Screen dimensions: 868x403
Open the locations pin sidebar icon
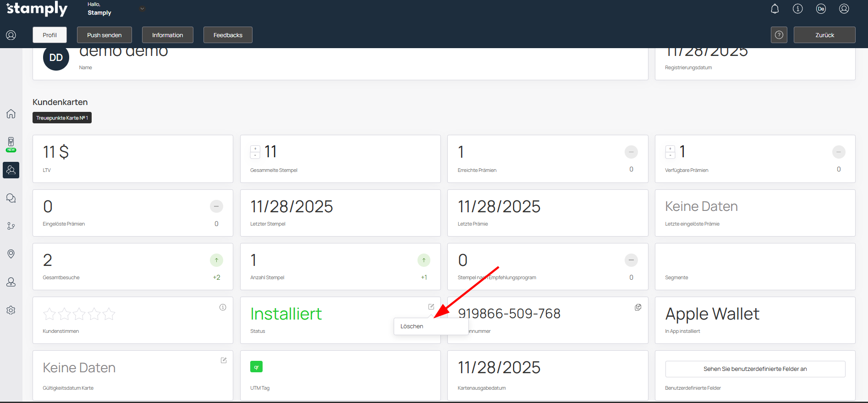[11, 254]
